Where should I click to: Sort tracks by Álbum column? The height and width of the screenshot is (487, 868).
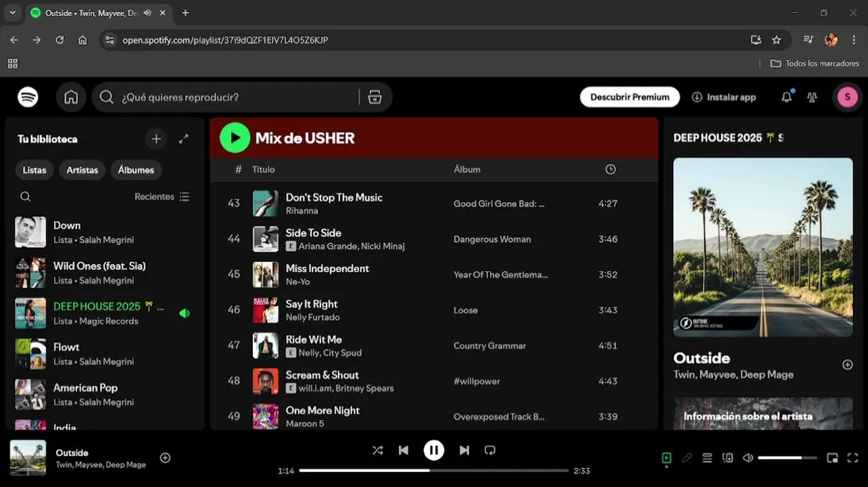coord(467,169)
